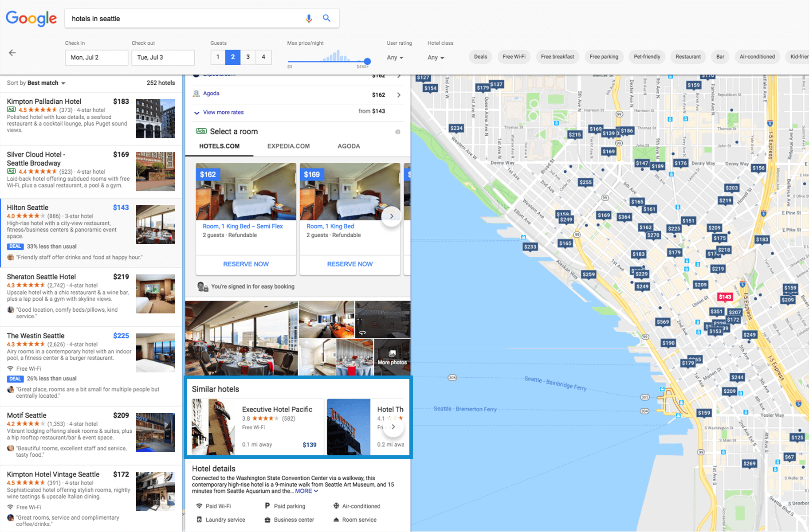Click the $569 map price pin
Image resolution: width=809 pixels, height=532 pixels.
[663, 322]
